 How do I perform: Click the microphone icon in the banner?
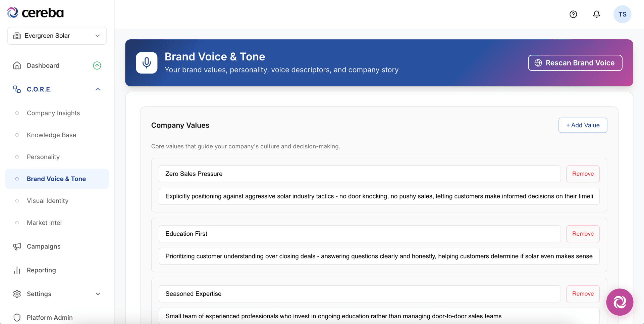click(x=147, y=63)
